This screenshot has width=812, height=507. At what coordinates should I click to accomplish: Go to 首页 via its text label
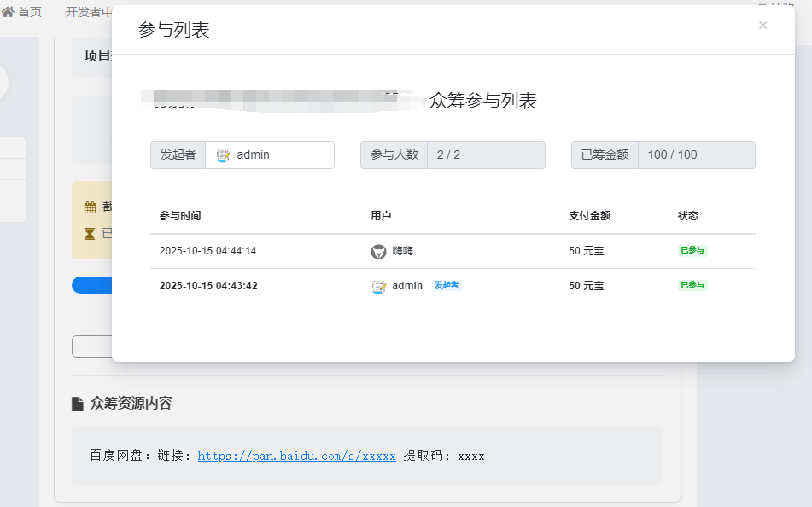[30, 12]
